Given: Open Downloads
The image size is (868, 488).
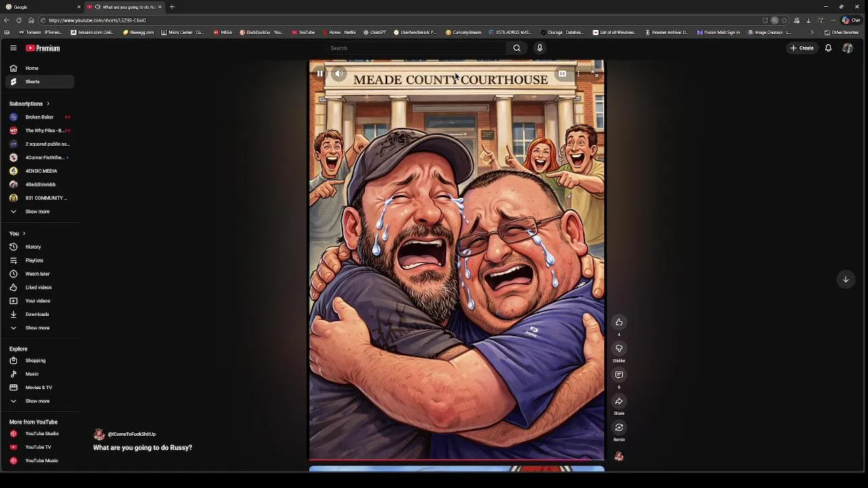Looking at the screenshot, I should (x=40, y=314).
